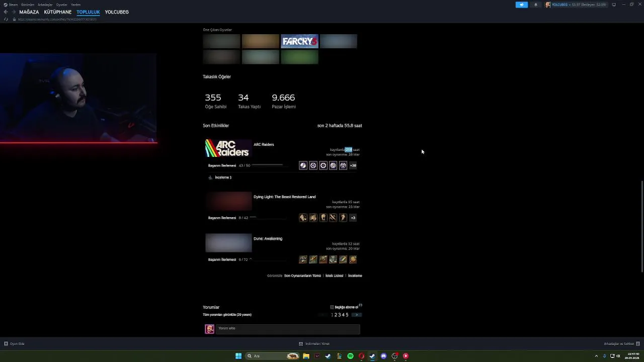Click third ARC Raiders achievement icon

(x=323, y=165)
